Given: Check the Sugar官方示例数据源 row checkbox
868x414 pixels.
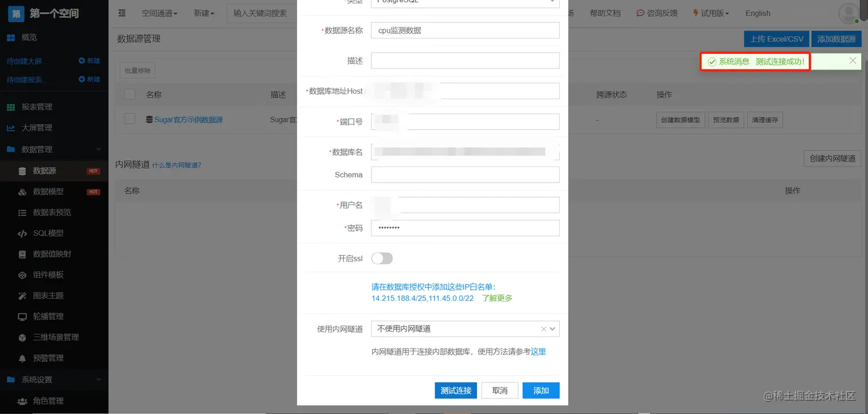Looking at the screenshot, I should click(129, 119).
